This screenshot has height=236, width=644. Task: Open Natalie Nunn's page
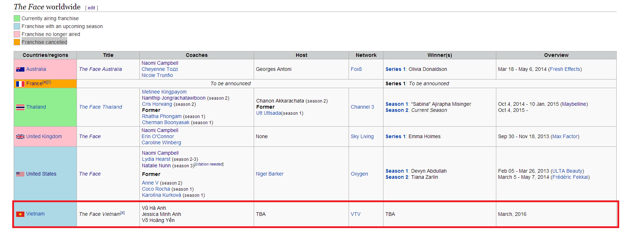156,165
